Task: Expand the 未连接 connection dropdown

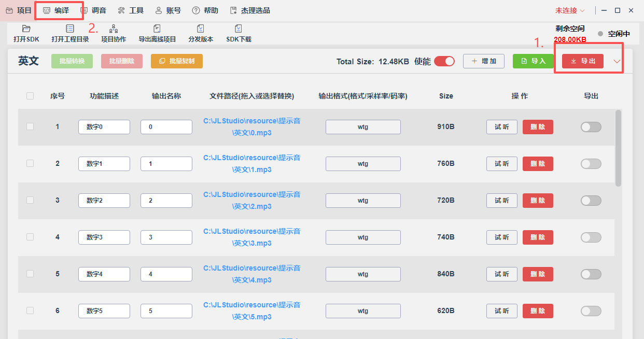Action: click(570, 10)
